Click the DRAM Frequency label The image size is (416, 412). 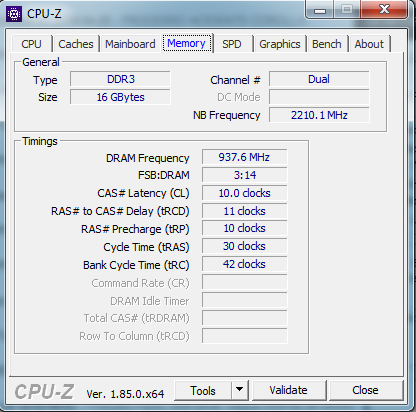tap(147, 158)
